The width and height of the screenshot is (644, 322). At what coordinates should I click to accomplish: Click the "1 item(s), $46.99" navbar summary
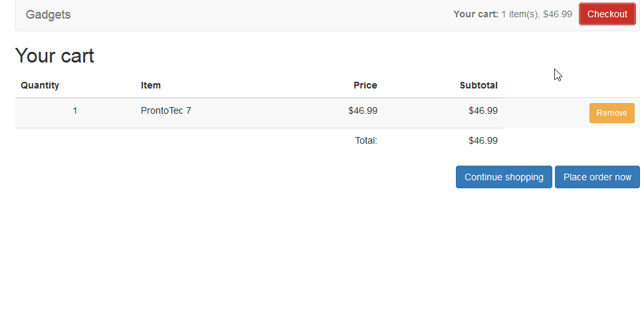point(536,14)
